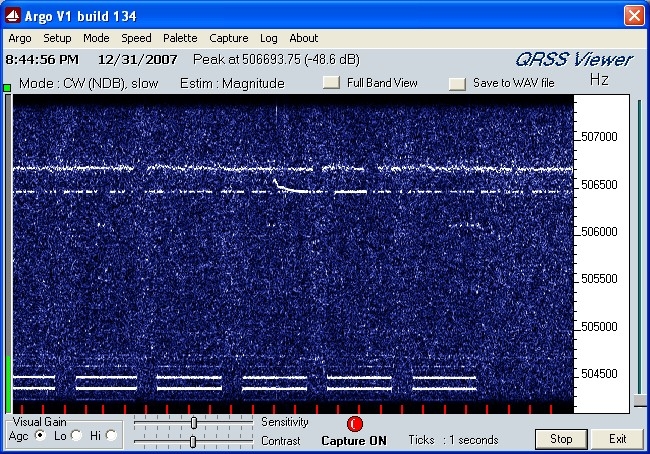Click the Peak at 506693.75 readout
Image resolution: width=650 pixels, height=454 pixels.
276,60
